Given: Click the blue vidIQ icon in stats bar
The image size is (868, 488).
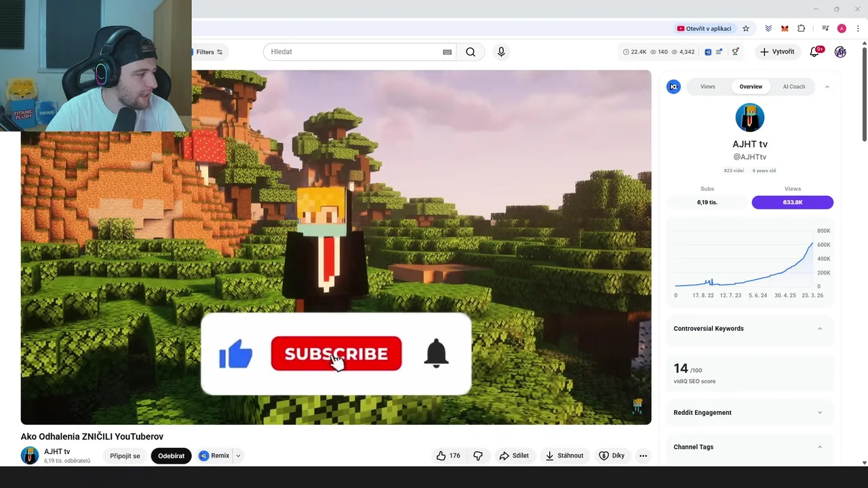Looking at the screenshot, I should [708, 52].
